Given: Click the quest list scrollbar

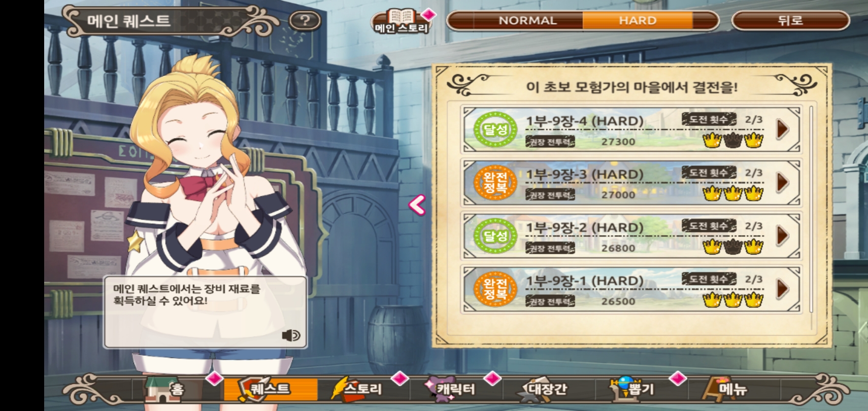Looking at the screenshot, I should pos(811,209).
